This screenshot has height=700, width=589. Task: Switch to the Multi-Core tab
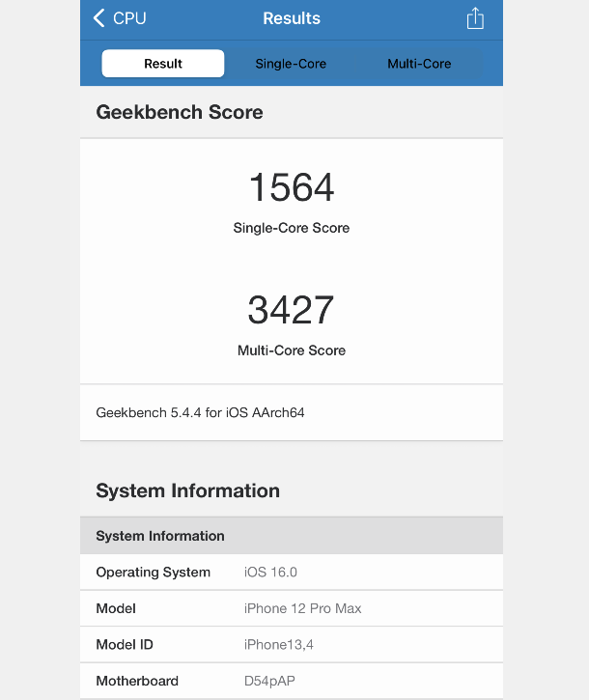419,64
